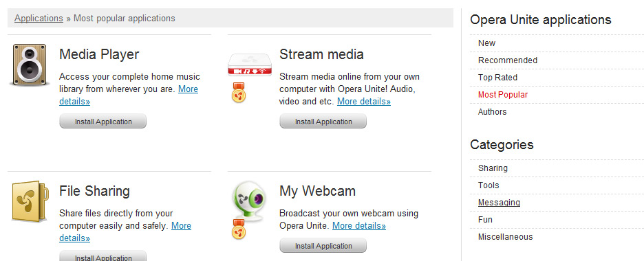Image resolution: width=644 pixels, height=261 pixels.
Task: Install the Media Player application
Action: click(x=103, y=122)
